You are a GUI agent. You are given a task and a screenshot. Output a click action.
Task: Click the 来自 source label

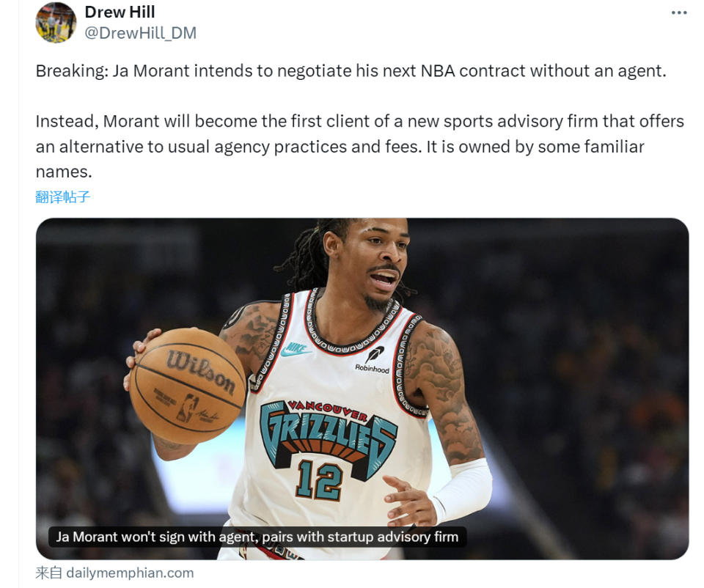48,573
